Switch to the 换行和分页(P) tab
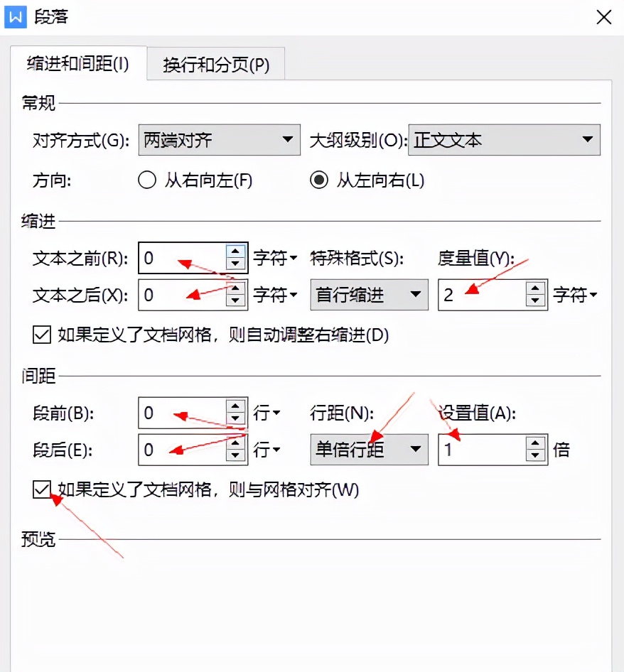Viewport: 624px width, 672px height. [214, 64]
